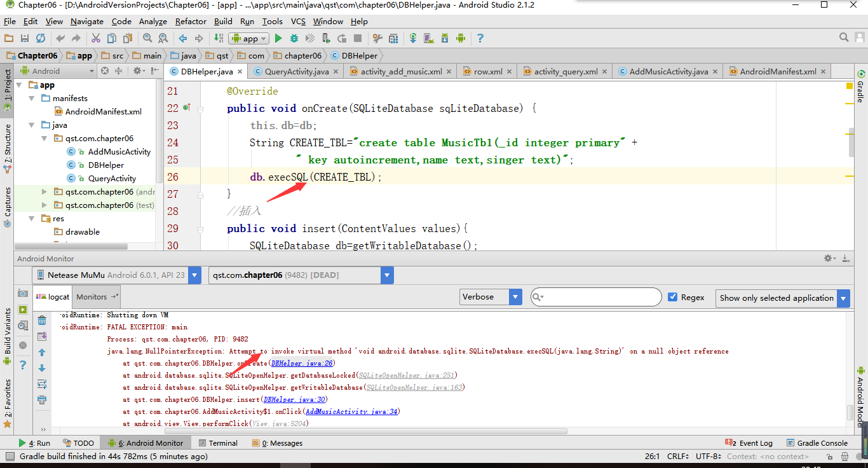Open AddMusicActivity.java:34 link
Screen dimensions: 868x468
[351, 411]
